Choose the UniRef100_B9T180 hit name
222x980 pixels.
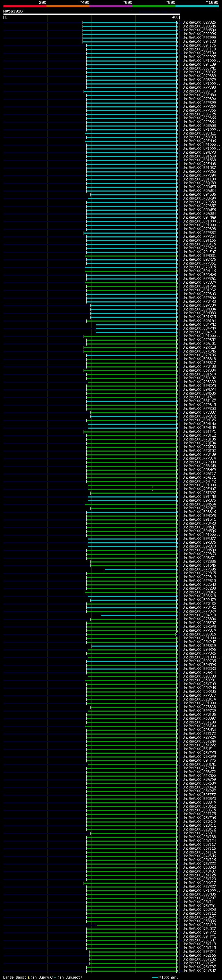(x=199, y=179)
